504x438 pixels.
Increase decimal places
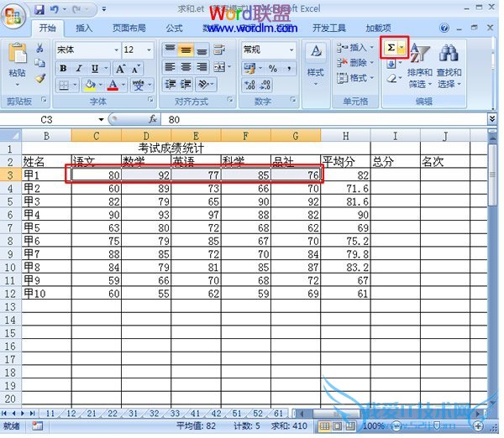[x=249, y=85]
